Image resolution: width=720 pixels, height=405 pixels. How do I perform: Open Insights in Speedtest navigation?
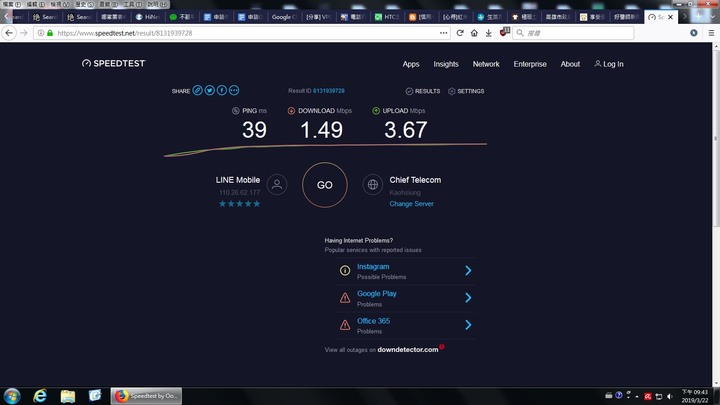(446, 64)
